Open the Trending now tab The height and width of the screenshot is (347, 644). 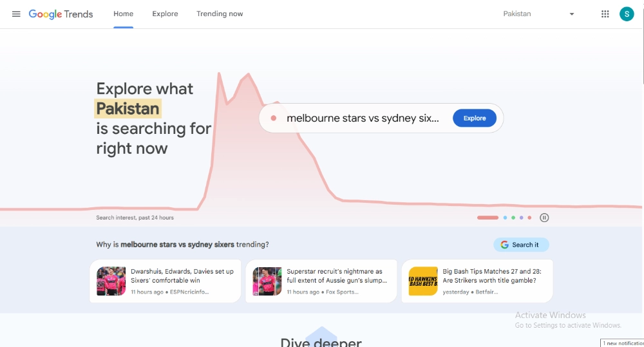220,14
